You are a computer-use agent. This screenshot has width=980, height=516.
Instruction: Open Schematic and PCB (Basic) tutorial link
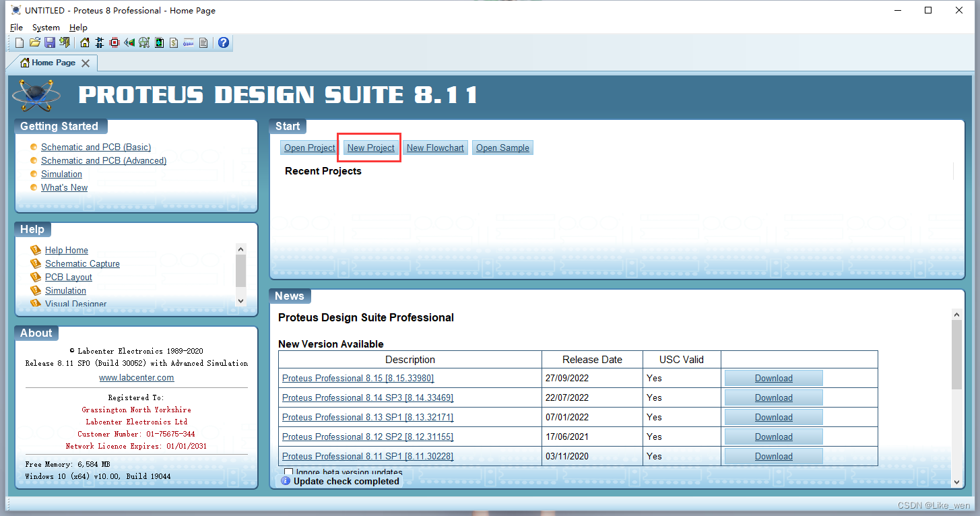(x=96, y=147)
